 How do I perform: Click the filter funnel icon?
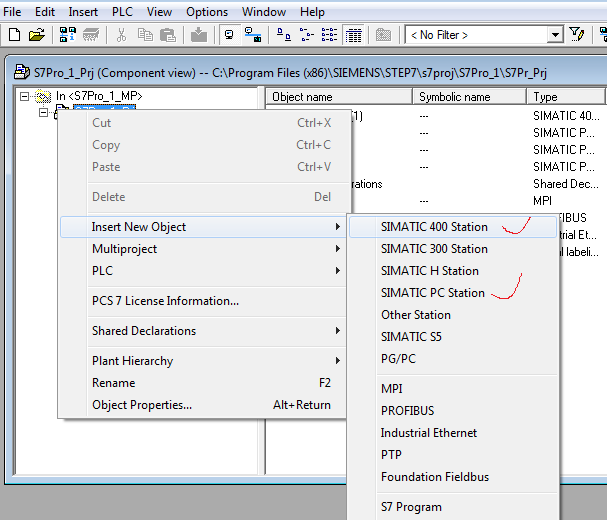pyautogui.click(x=577, y=35)
